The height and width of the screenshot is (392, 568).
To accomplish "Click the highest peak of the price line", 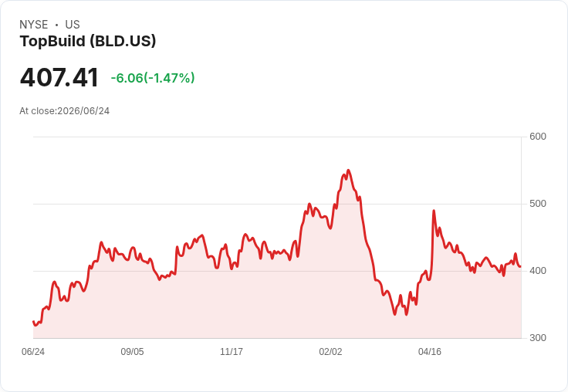I will pyautogui.click(x=348, y=170).
